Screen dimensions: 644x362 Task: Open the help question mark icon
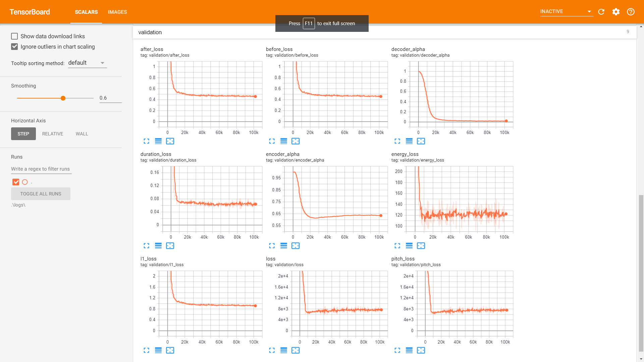[631, 12]
